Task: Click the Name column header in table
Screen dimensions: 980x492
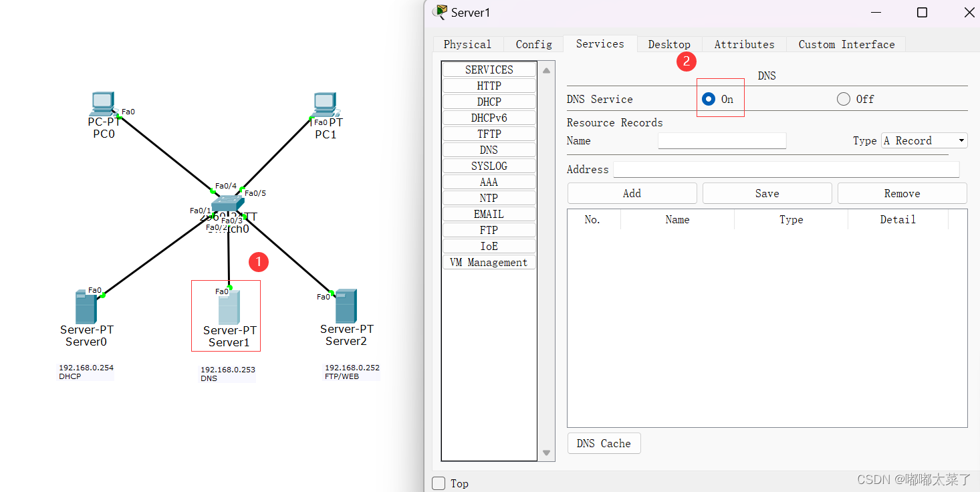Action: (677, 219)
